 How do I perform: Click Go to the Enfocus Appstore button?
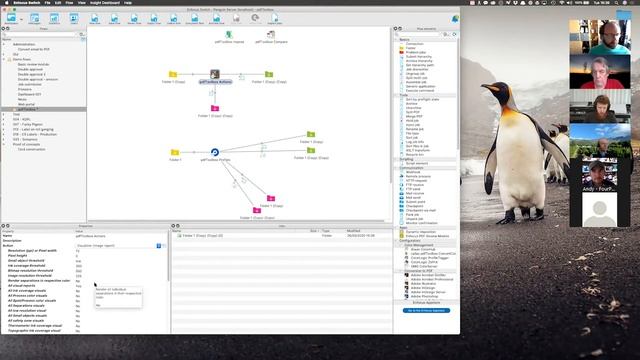[x=426, y=311]
